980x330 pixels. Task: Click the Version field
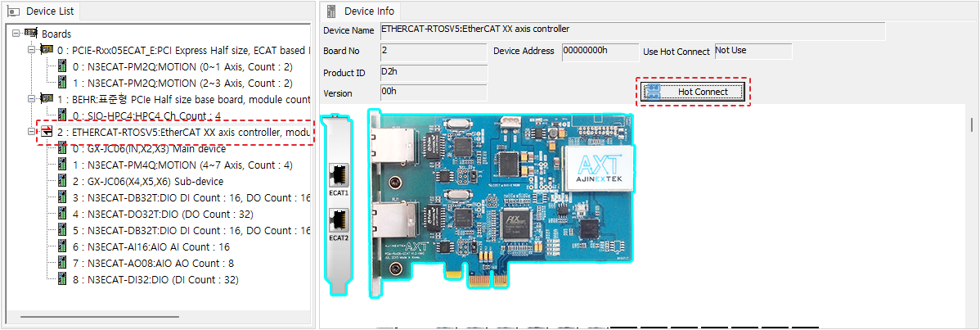tap(433, 93)
